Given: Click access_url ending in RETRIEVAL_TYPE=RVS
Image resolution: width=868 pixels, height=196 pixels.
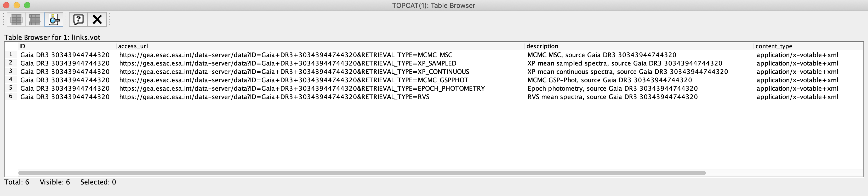Looking at the screenshot, I should [274, 97].
